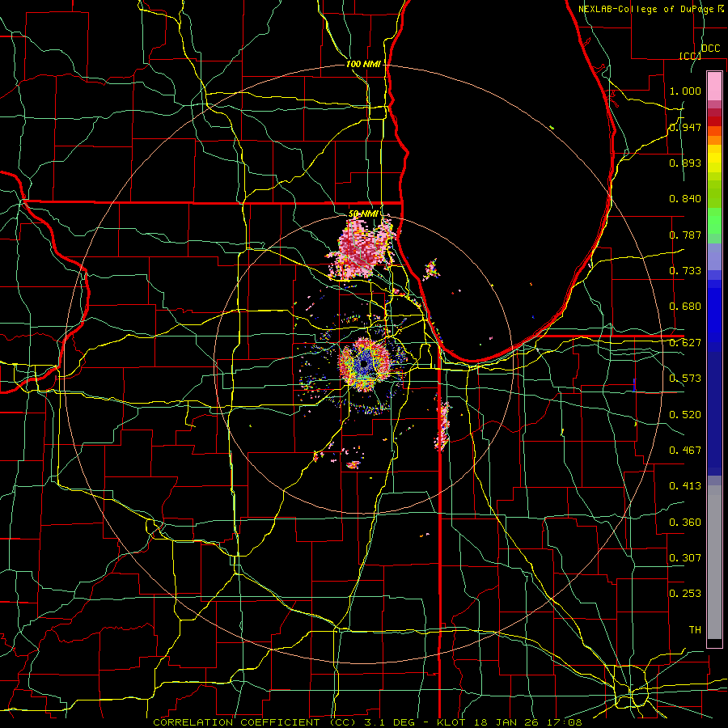The width and height of the screenshot is (728, 728).
Task: Click the 100 NMI range ring label
Action: 363,64
